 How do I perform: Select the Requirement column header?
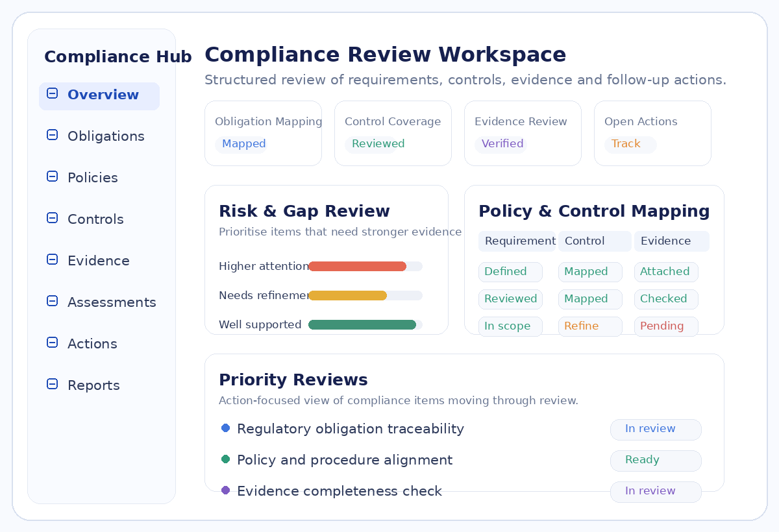(x=517, y=241)
